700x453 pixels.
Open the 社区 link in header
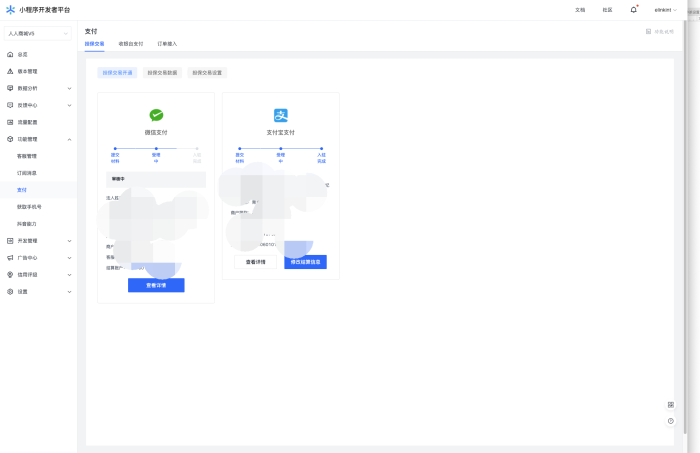[608, 10]
